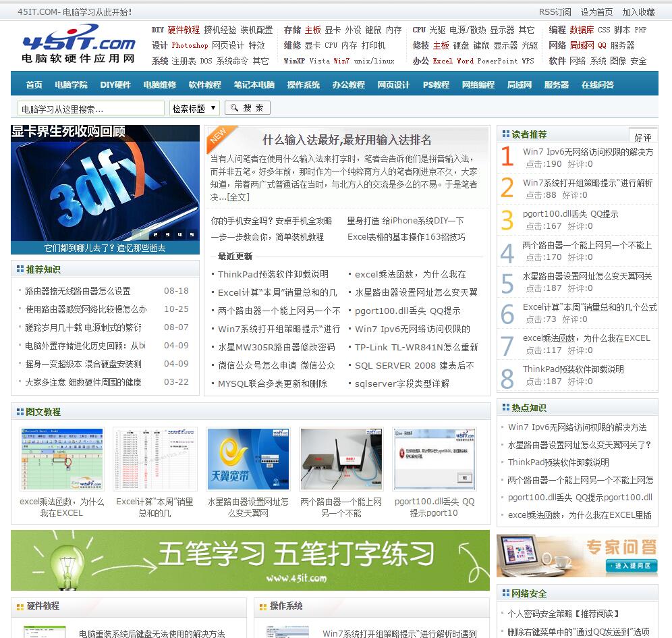Click the search box 电脑学习从这里搜索

click(90, 109)
